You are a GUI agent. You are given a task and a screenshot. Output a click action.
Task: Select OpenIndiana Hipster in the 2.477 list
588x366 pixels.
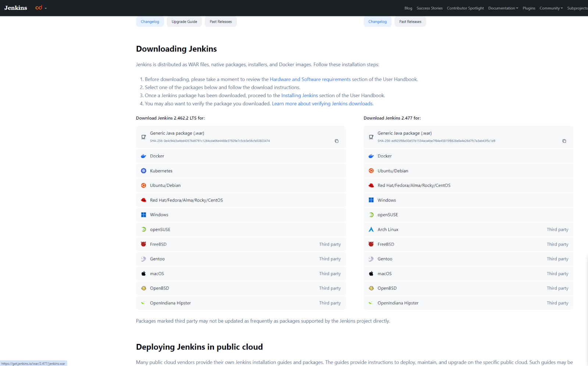(469, 303)
